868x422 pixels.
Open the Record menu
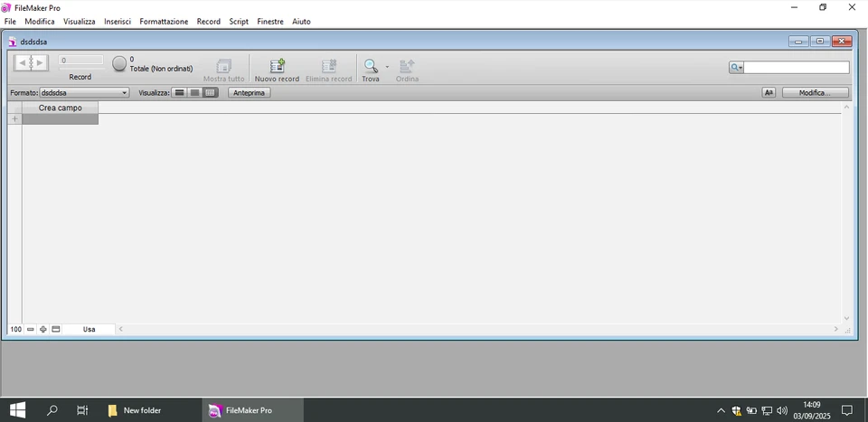tap(209, 22)
